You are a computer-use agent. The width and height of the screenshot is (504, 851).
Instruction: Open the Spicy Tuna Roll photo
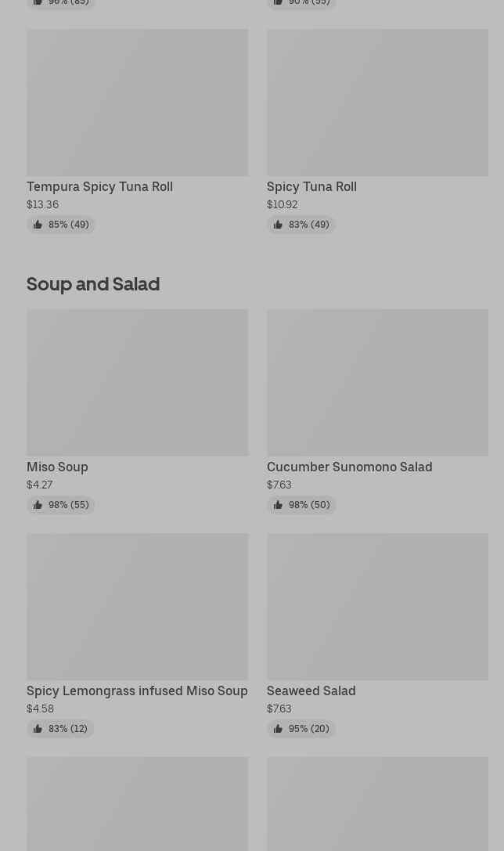tap(377, 103)
